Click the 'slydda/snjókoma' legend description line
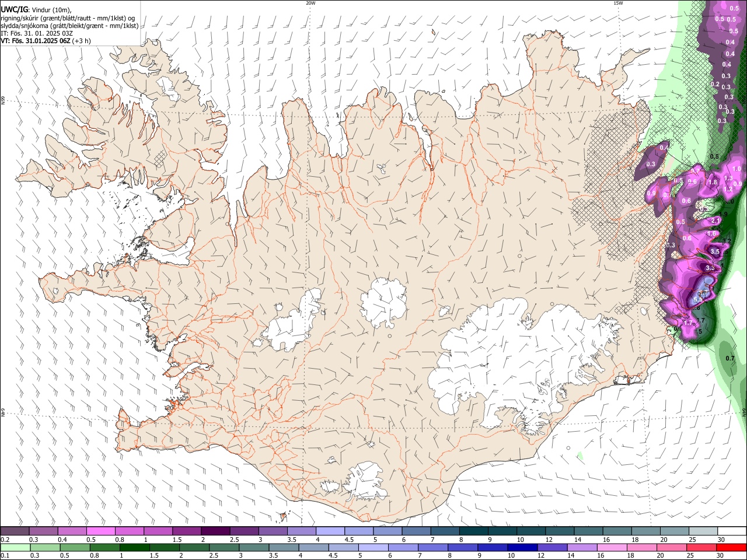 (69, 26)
